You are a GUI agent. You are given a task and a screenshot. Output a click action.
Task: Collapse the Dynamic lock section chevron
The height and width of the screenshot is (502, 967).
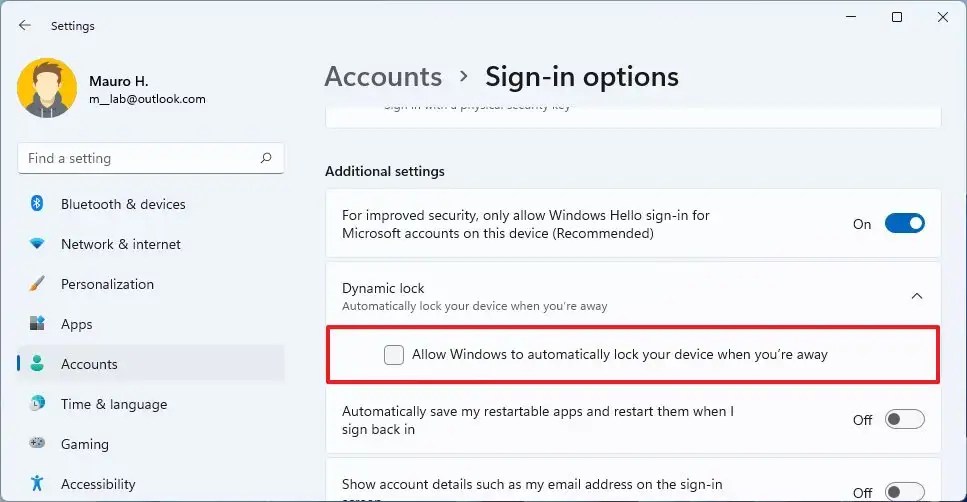pyautogui.click(x=917, y=296)
